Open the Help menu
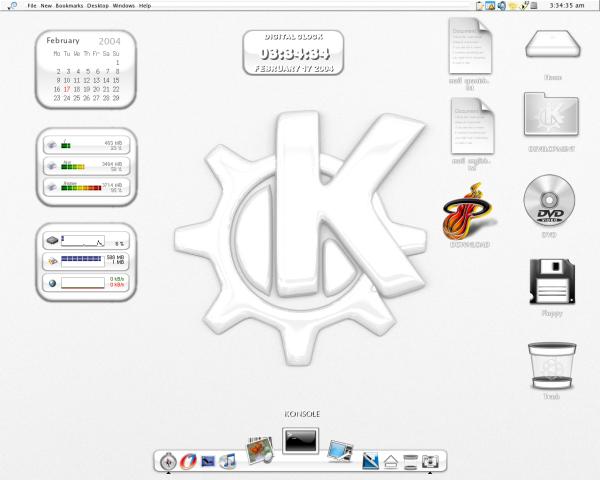This screenshot has height=480, width=600. point(145,6)
